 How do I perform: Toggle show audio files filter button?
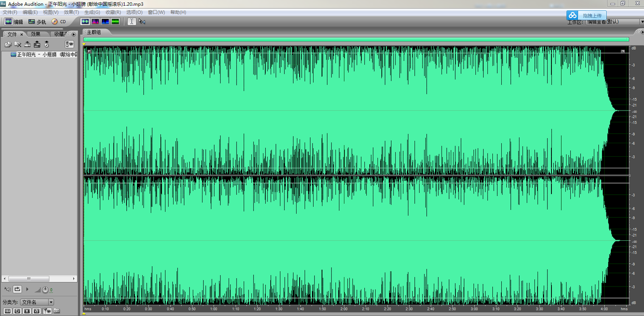pos(7,311)
